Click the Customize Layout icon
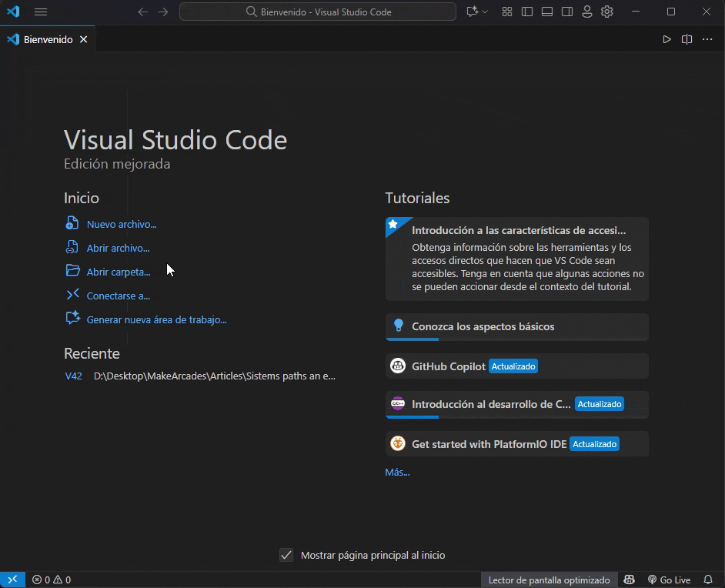The height and width of the screenshot is (588, 725). click(507, 12)
